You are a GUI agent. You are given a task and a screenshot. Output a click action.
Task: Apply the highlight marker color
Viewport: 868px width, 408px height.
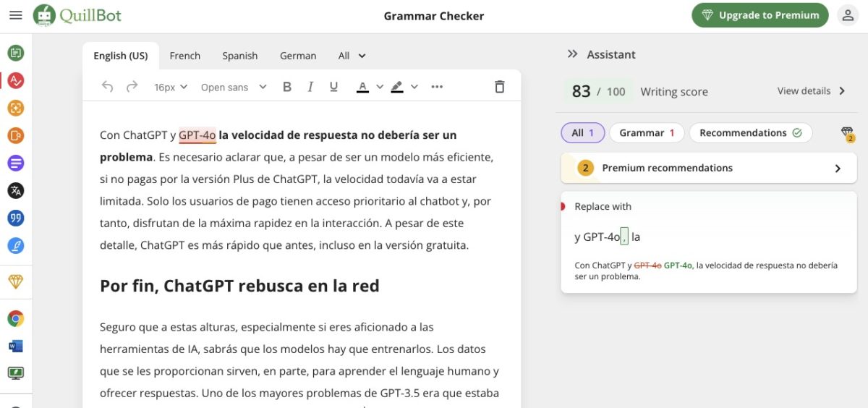396,87
